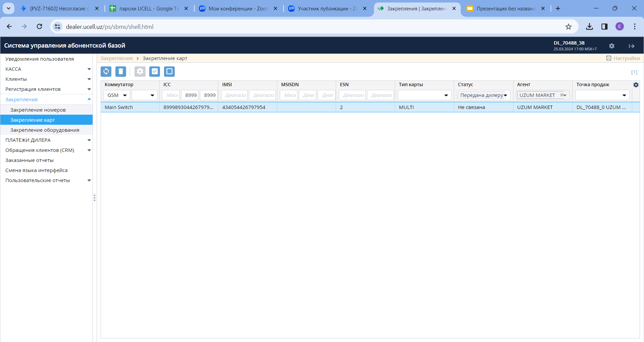Bookmark this page with star icon
This screenshot has width=644, height=342.
click(568, 27)
